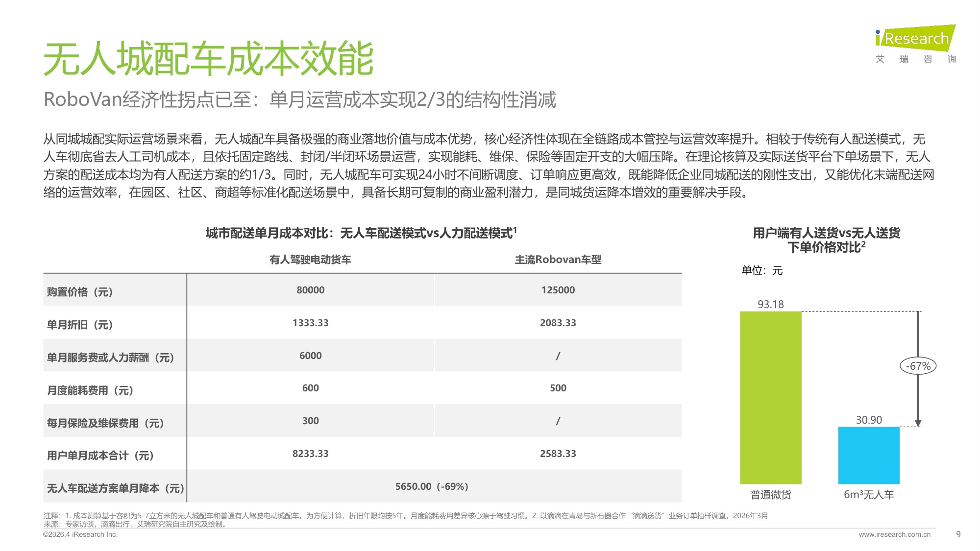Click the ©2026.4 iResearch Inc. copyright
Image resolution: width=980 pixels, height=551 pixels.
(x=80, y=534)
